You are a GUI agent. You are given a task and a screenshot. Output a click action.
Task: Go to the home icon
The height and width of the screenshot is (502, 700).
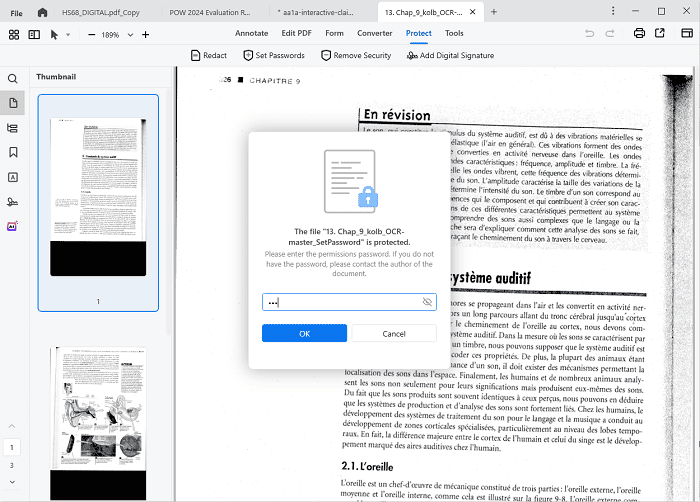pos(42,12)
